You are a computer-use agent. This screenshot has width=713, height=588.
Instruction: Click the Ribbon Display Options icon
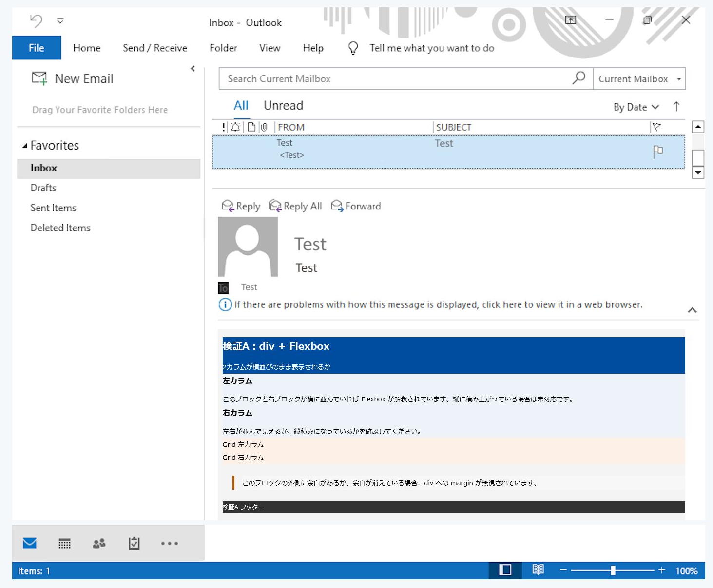pyautogui.click(x=571, y=20)
